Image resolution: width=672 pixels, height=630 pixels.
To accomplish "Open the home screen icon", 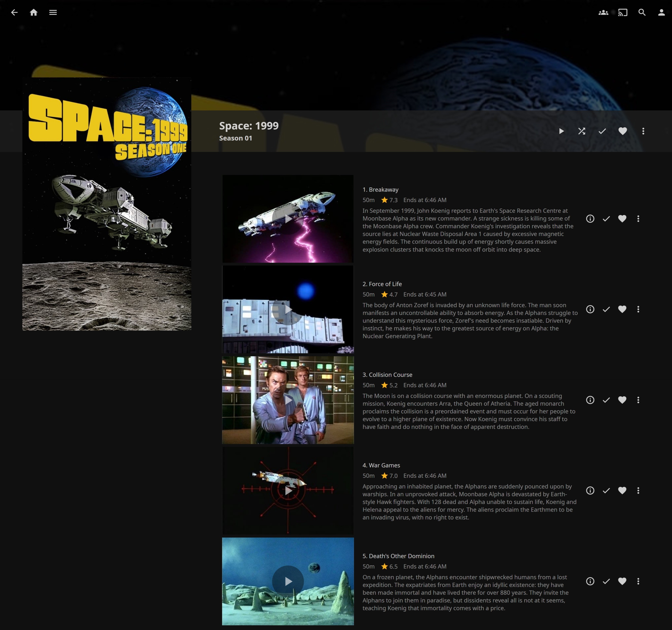I will 33,12.
